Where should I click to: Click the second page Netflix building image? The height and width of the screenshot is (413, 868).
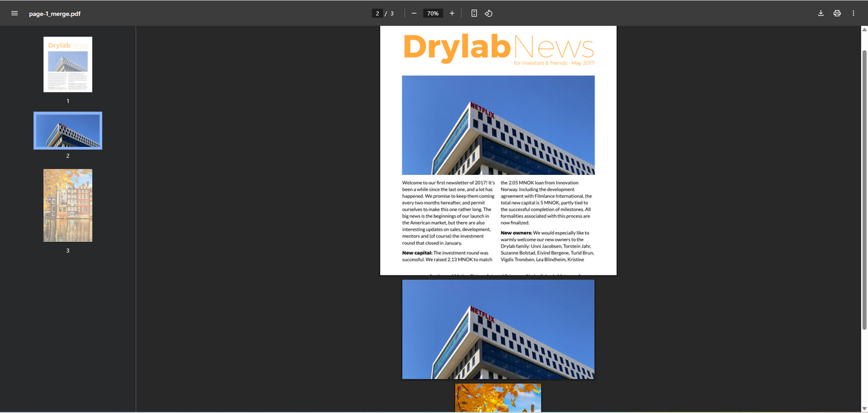pyautogui.click(x=498, y=329)
